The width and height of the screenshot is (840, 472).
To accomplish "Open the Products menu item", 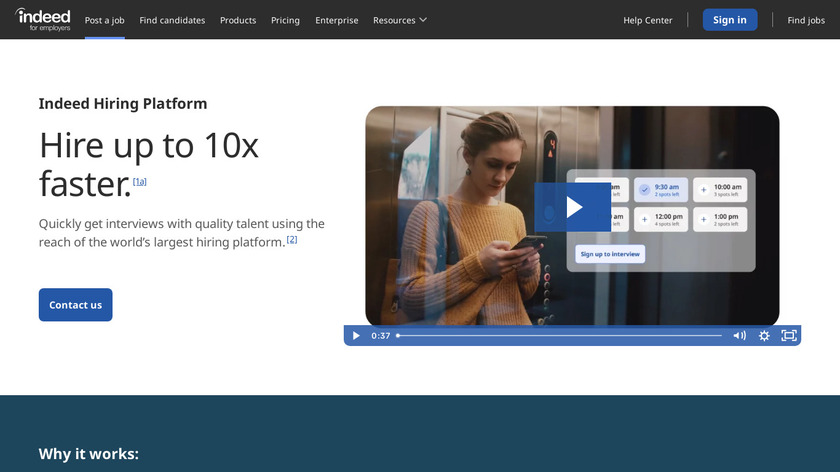I will point(238,20).
